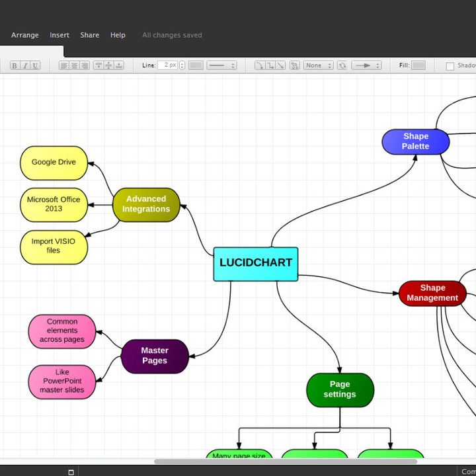Open the Insert menu
Viewport: 476px width, 476px height.
(59, 35)
